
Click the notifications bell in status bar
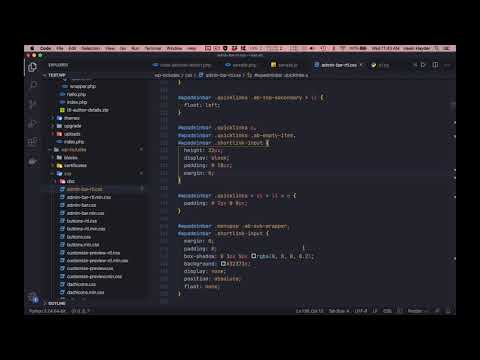point(448,311)
